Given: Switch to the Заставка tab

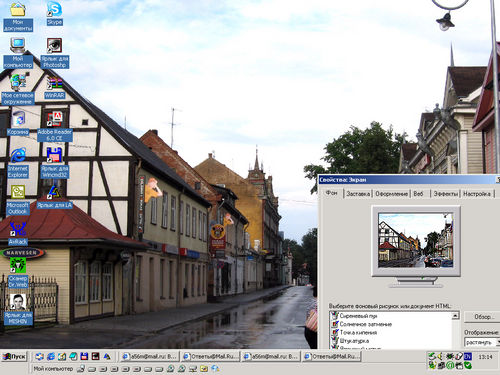Looking at the screenshot, I should pos(358,194).
